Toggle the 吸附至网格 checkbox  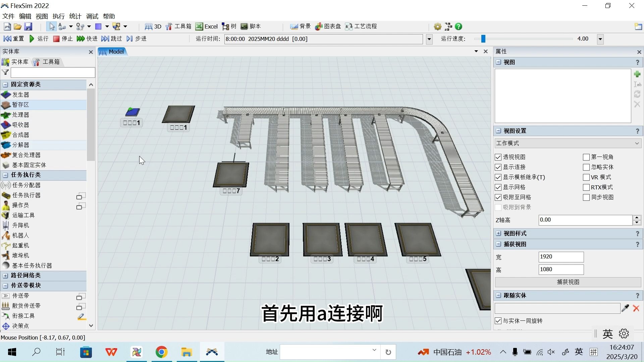(x=498, y=197)
